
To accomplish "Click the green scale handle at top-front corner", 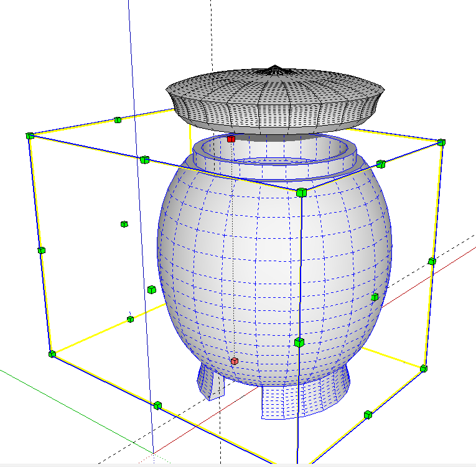I will [x=301, y=193].
